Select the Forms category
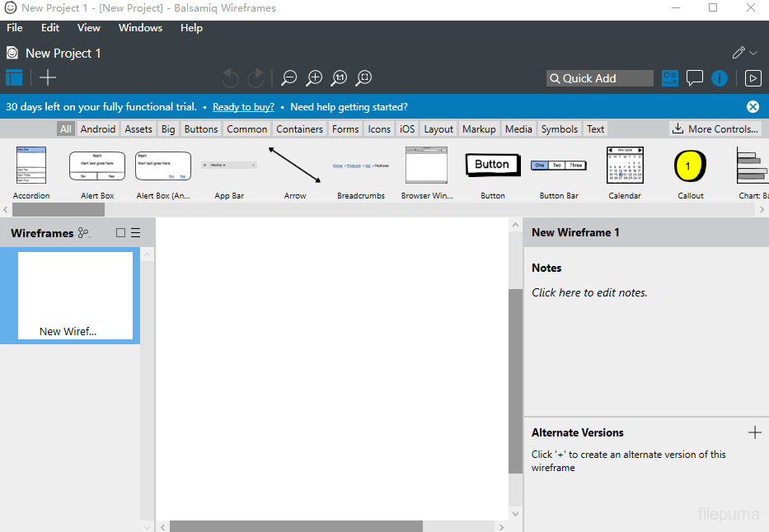The image size is (769, 532). pyautogui.click(x=345, y=128)
